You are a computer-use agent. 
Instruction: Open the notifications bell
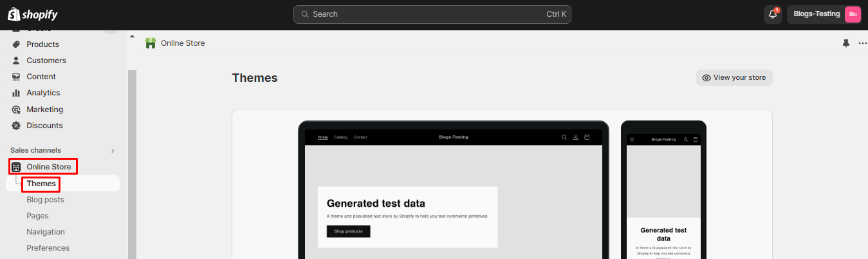pos(773,14)
